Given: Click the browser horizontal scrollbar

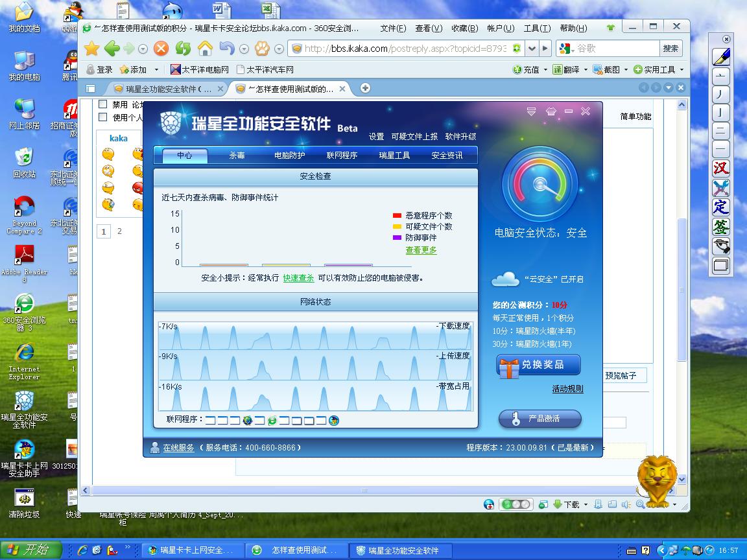Looking at the screenshot, I should [364, 490].
